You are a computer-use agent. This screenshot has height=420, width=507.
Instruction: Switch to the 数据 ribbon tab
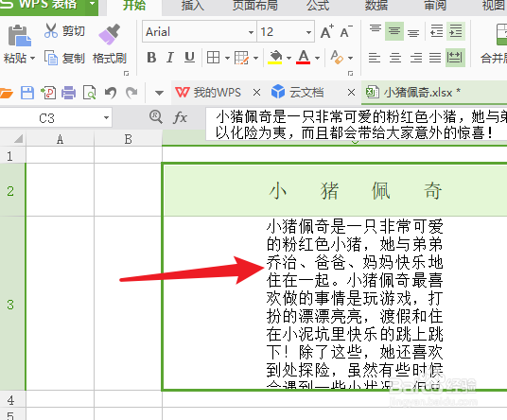376,5
